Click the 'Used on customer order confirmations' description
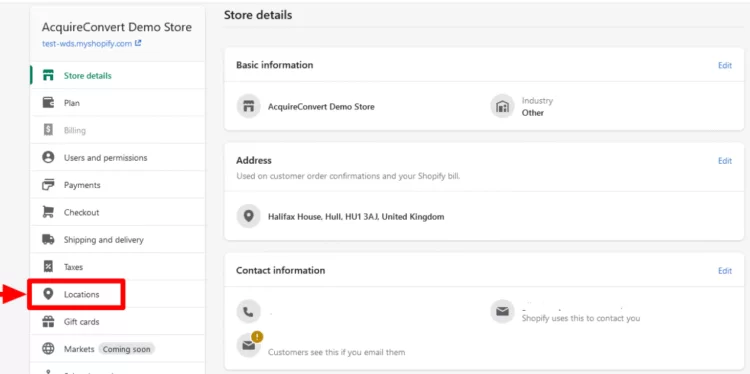 point(348,176)
